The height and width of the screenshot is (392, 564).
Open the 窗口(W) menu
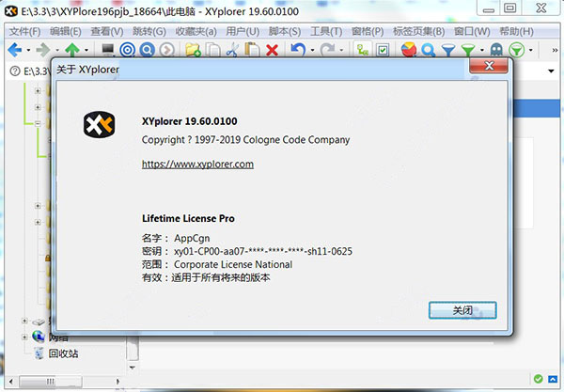[472, 31]
